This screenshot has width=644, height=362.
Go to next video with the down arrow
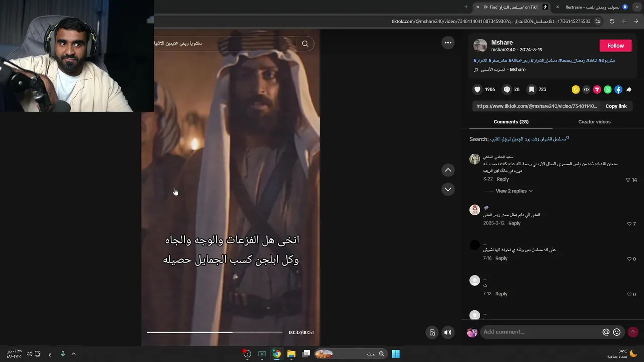[x=448, y=189]
